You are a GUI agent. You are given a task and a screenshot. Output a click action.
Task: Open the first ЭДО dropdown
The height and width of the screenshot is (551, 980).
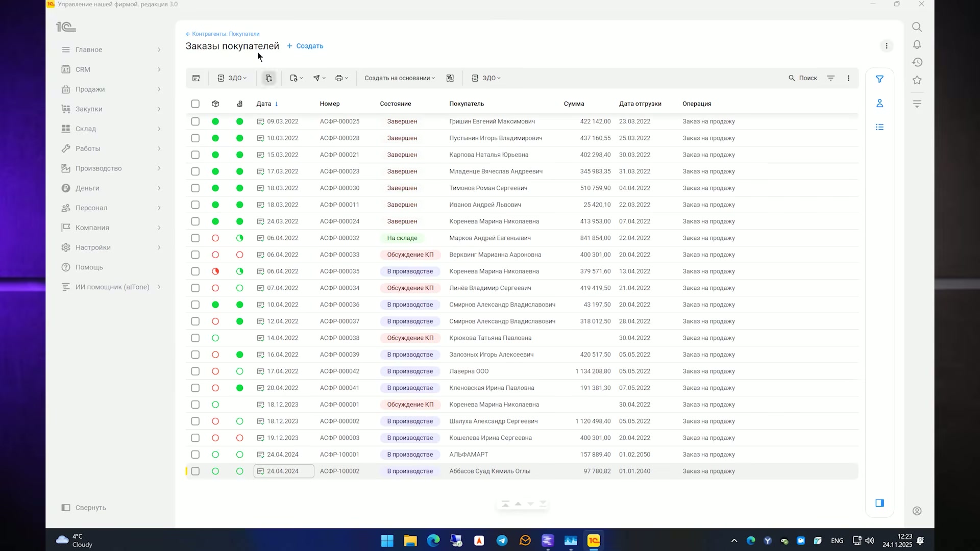click(232, 78)
